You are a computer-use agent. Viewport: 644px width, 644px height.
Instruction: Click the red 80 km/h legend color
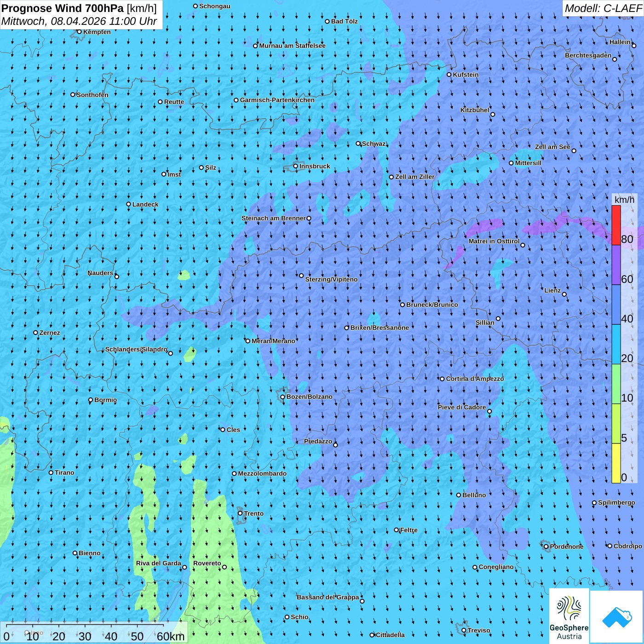[616, 225]
